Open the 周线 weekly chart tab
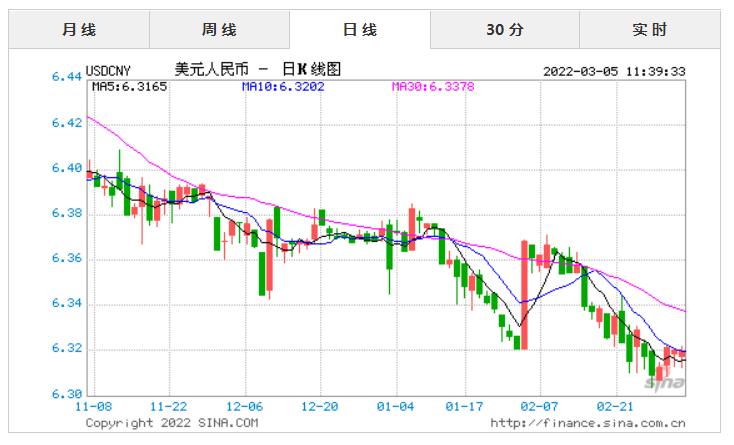734x445 pixels. click(x=219, y=30)
